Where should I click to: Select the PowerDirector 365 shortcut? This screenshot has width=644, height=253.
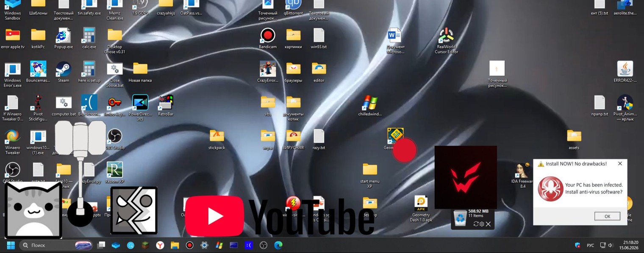pos(140,108)
